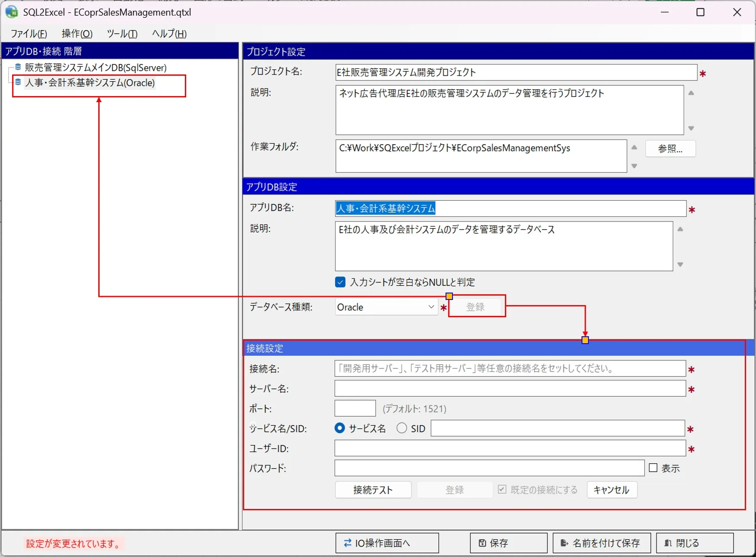Screen dimensions: 756x557
Task: Click the 閉じる button
Action: [695, 543]
